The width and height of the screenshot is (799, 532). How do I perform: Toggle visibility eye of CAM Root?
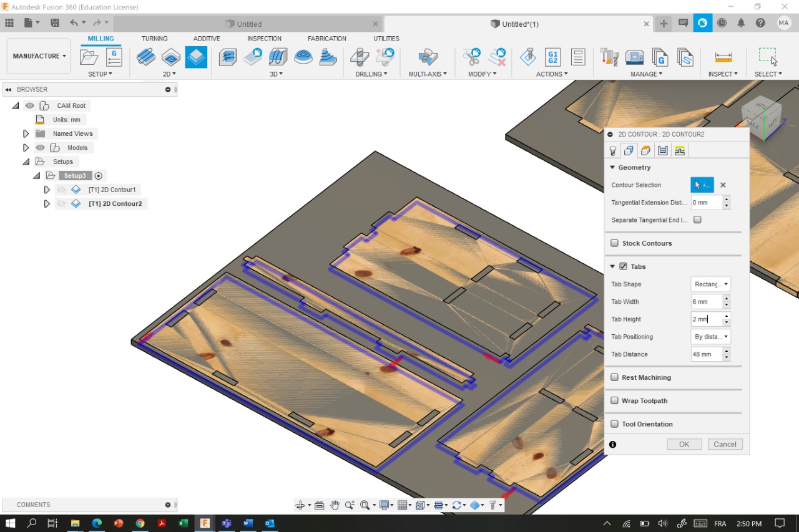[x=30, y=105]
